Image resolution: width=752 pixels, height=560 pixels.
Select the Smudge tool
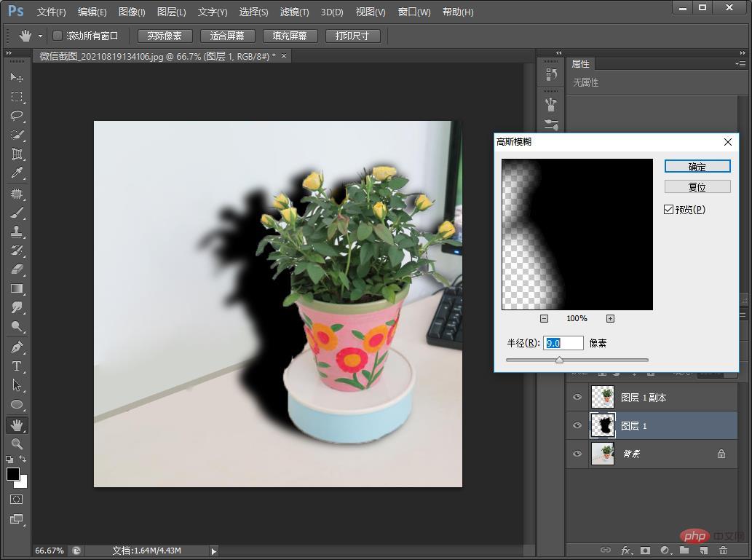pos(17,307)
